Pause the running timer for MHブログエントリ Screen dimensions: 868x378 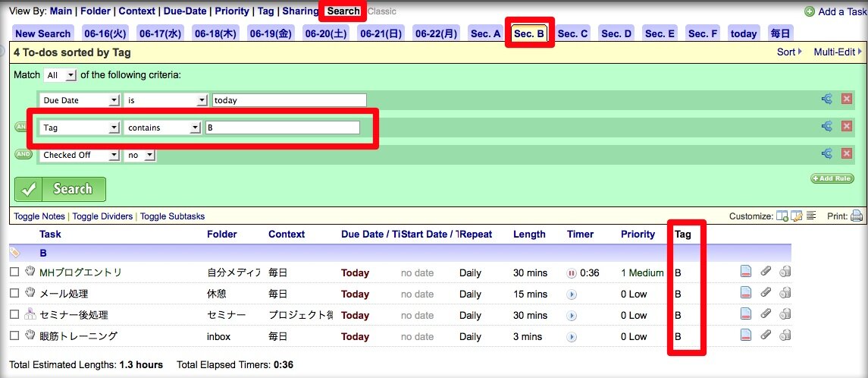(572, 272)
